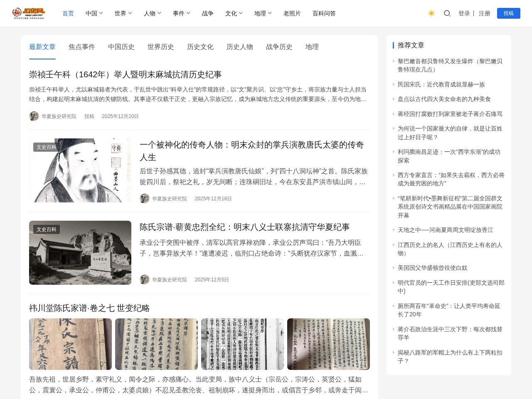Click the 文史百科 badge on the portrait image
The image size is (532, 399).
[x=47, y=147]
